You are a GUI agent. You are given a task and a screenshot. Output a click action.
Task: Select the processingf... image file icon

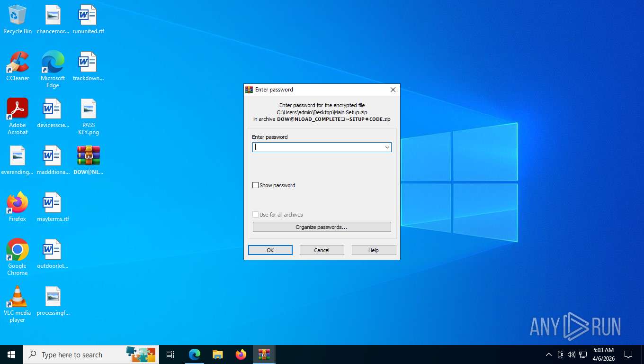(x=53, y=301)
